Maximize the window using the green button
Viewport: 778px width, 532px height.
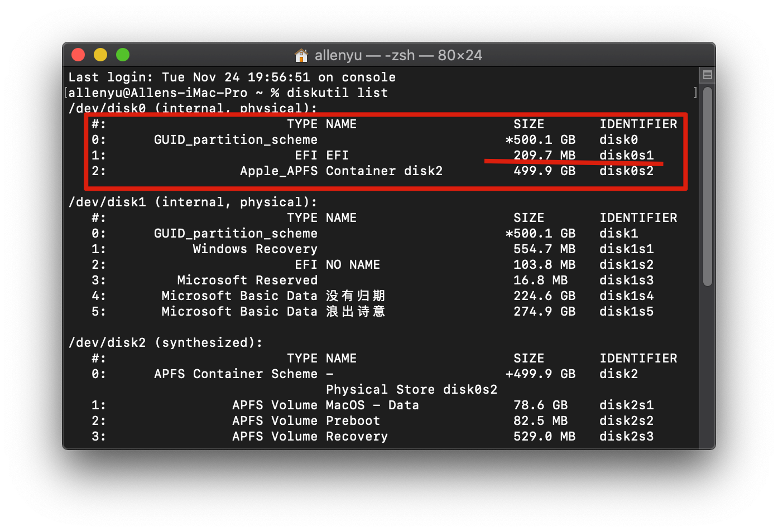123,55
